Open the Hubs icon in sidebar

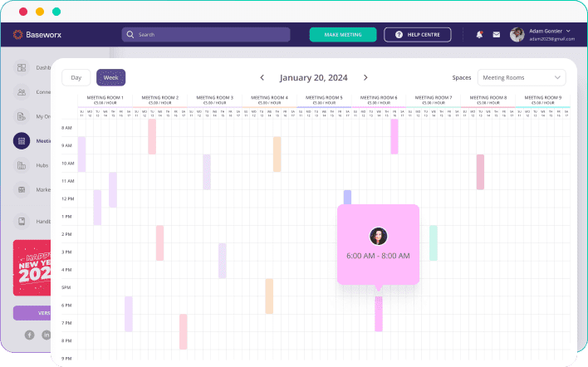(x=22, y=165)
